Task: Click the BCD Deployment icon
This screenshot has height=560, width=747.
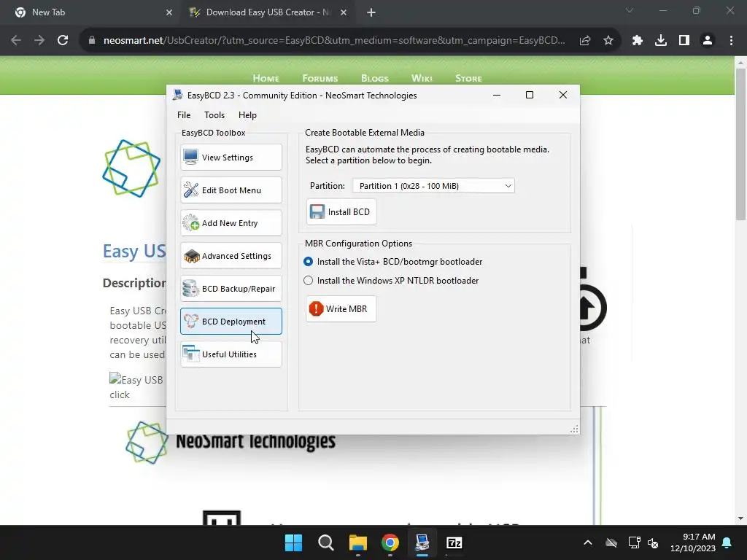Action: coord(190,322)
